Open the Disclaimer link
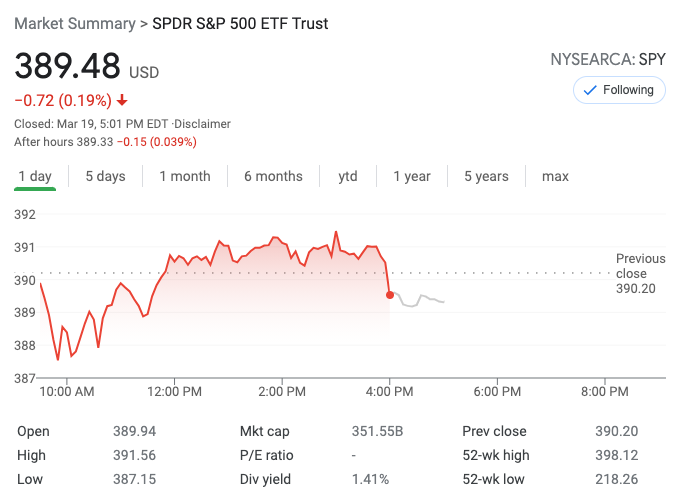The height and width of the screenshot is (498, 679). [204, 124]
